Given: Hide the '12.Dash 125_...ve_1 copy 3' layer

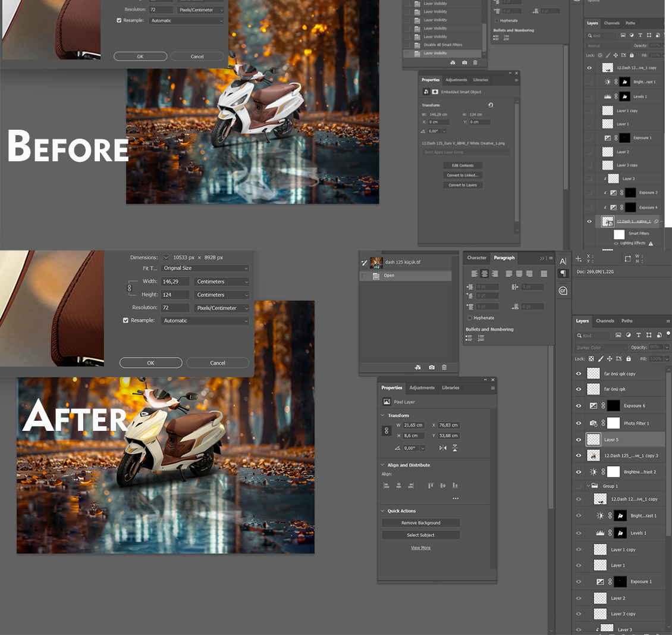Looking at the screenshot, I should 579,455.
